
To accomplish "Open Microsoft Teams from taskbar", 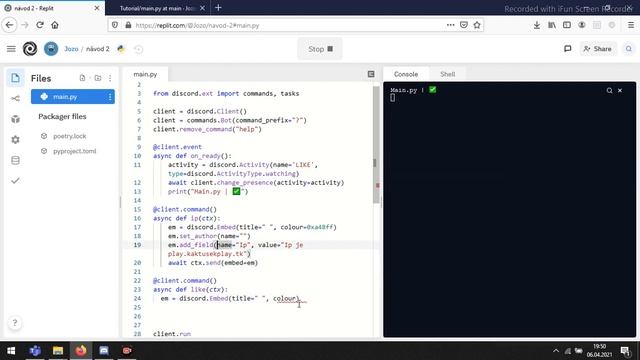I will pos(35,351).
